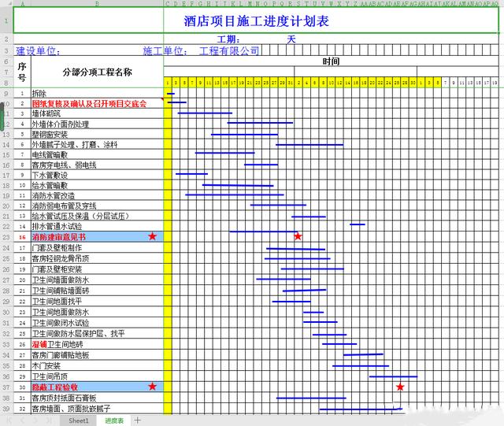This screenshot has width=504, height=426.
Task: Select the 电线管暗敷 task cell
Action: click(98, 155)
